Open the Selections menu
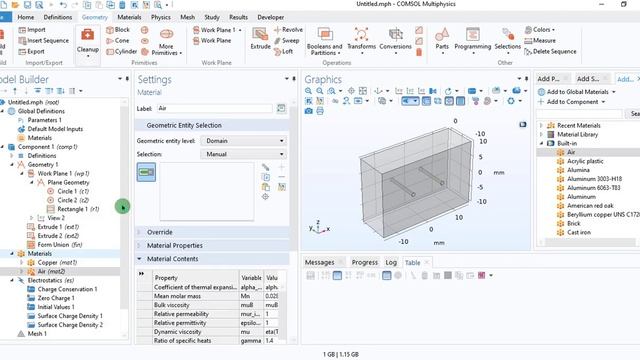This screenshot has width=640, height=360. [x=508, y=41]
